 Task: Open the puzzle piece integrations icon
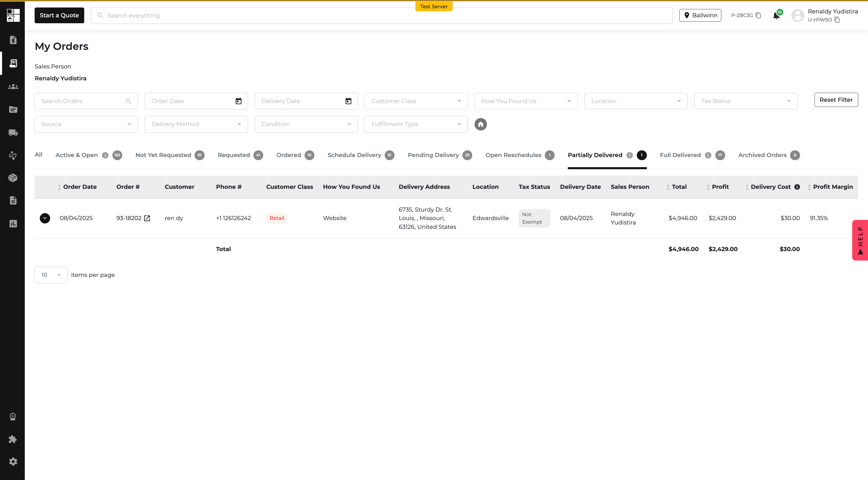point(13,439)
